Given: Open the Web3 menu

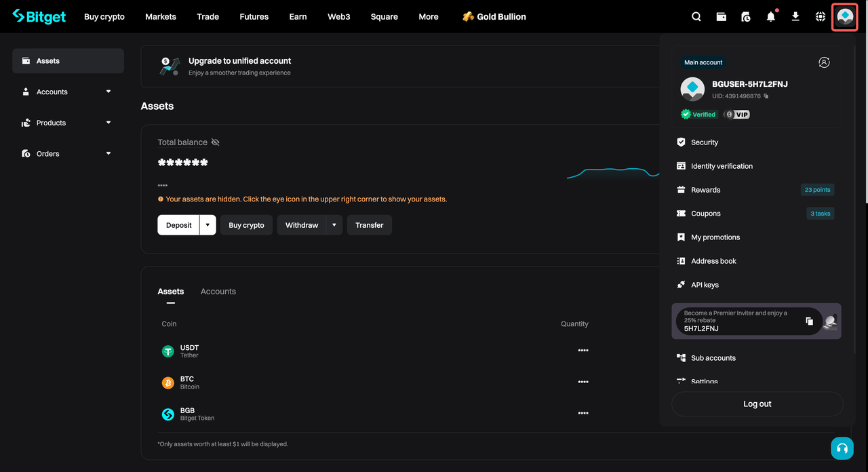Looking at the screenshot, I should click(339, 16).
